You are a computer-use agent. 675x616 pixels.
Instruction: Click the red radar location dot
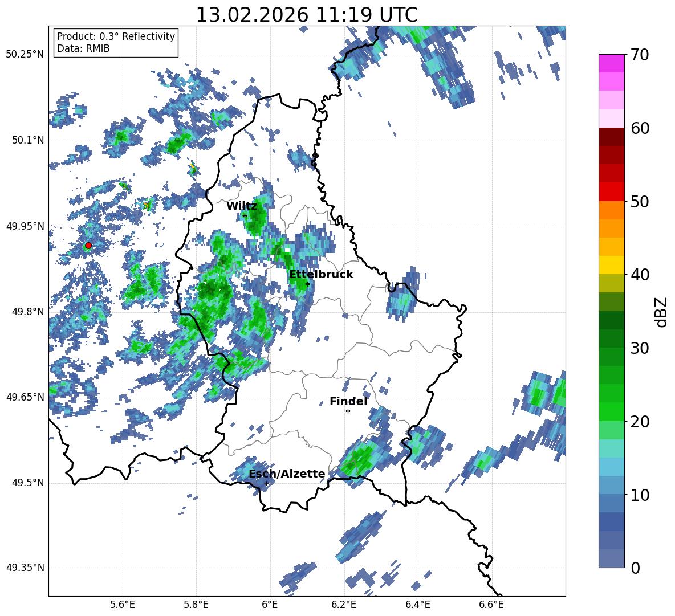[x=88, y=246]
